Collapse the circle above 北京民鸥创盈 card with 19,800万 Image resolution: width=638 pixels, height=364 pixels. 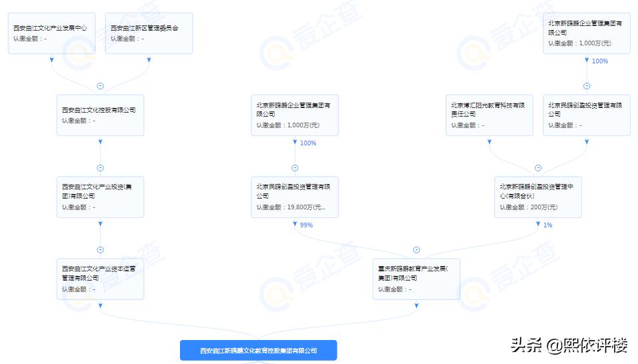pyautogui.click(x=295, y=168)
